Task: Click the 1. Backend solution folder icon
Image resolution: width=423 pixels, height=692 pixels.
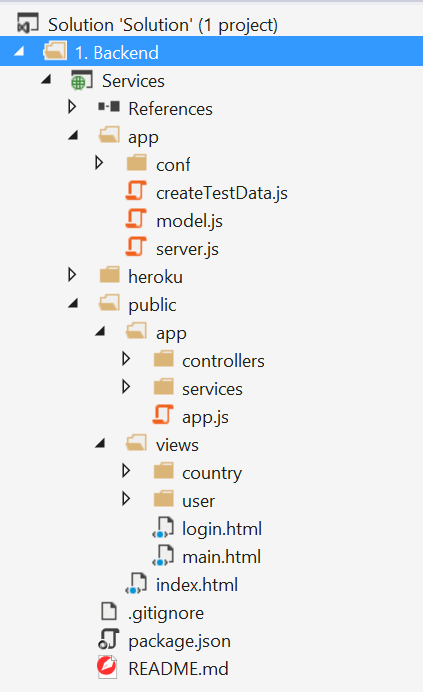Action: point(55,51)
